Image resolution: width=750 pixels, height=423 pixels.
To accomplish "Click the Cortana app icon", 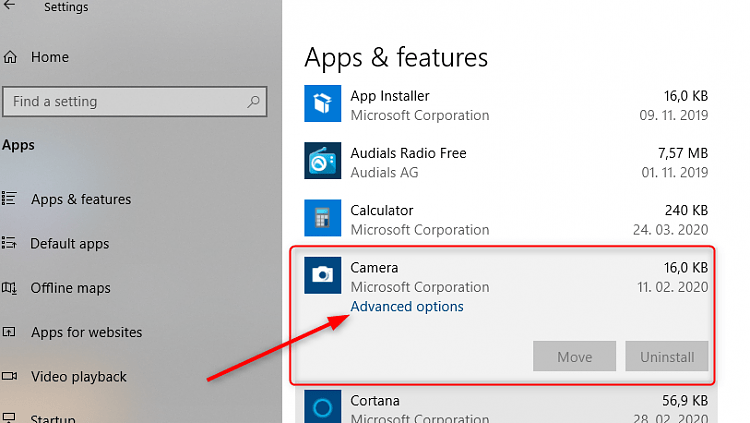I will tap(322, 407).
